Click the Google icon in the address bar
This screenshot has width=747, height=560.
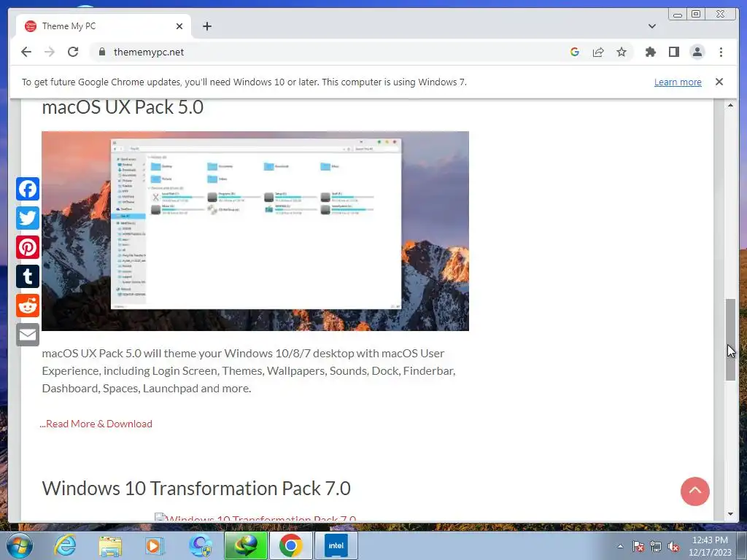(575, 52)
